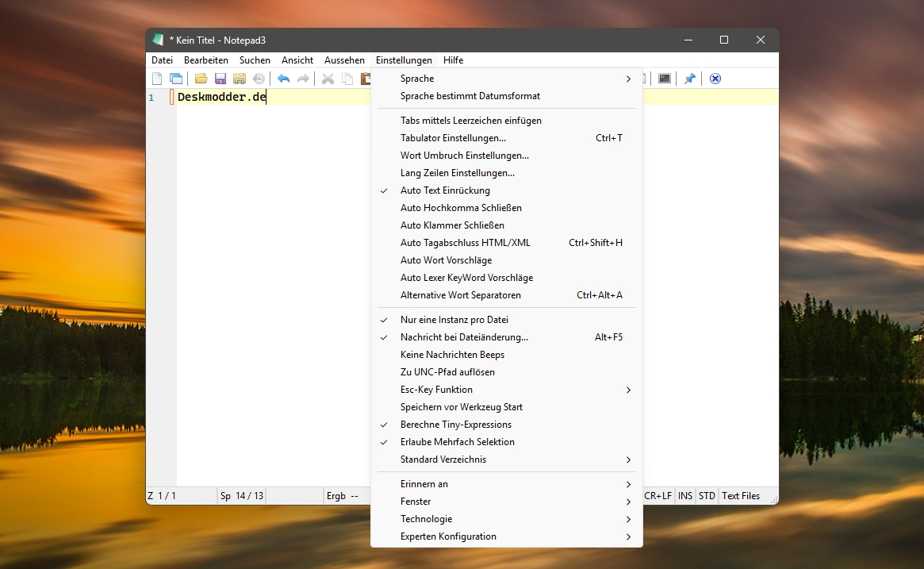Click the scissors cut icon
The width and height of the screenshot is (924, 569).
click(x=328, y=79)
